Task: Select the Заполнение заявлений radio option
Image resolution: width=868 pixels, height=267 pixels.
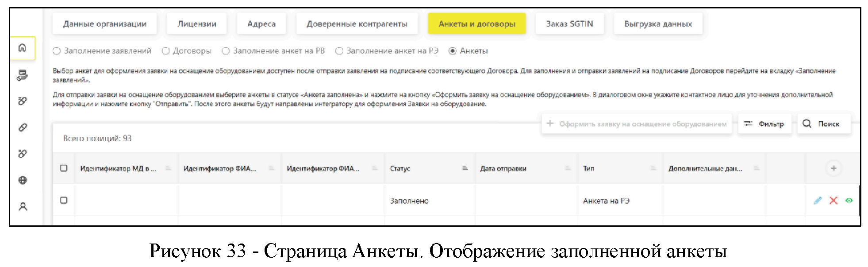Action: 57,51
